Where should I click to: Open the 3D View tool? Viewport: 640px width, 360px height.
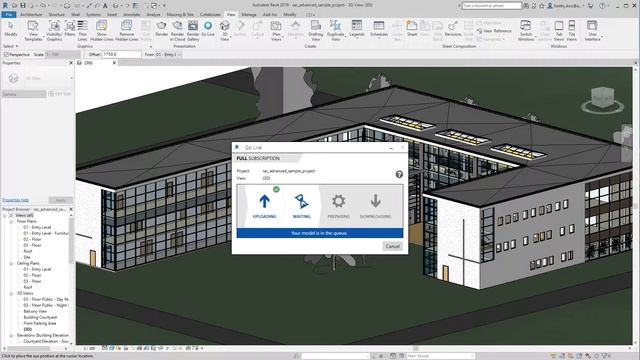pyautogui.click(x=224, y=31)
